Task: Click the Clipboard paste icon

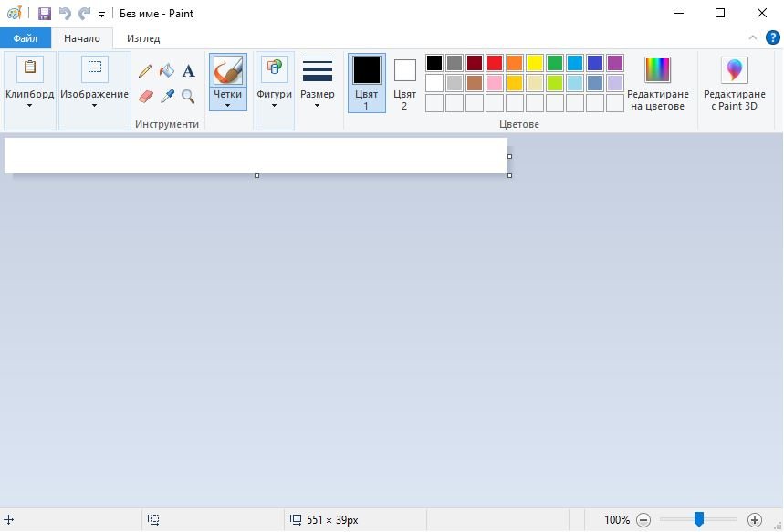Action: pyautogui.click(x=30, y=68)
